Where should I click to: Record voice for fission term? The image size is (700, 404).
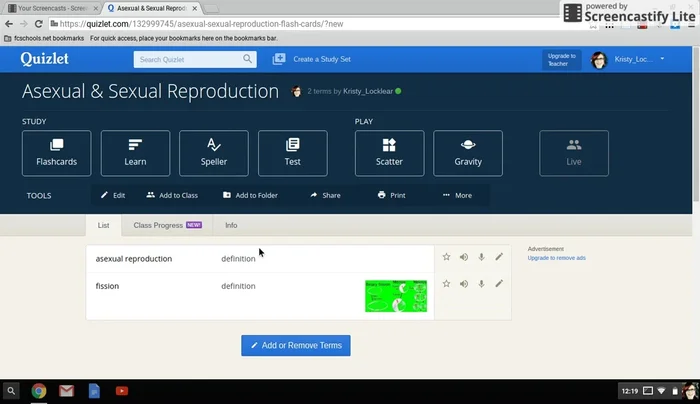(x=481, y=284)
